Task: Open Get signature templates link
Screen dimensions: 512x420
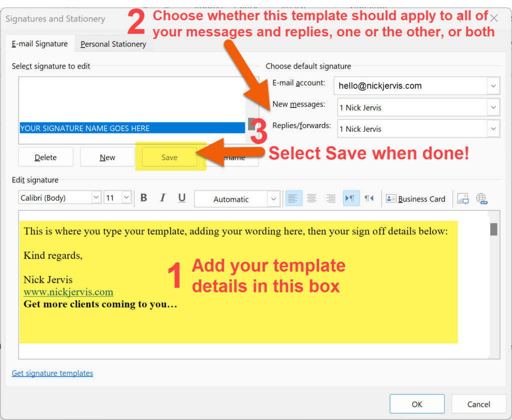Action: 52,373
